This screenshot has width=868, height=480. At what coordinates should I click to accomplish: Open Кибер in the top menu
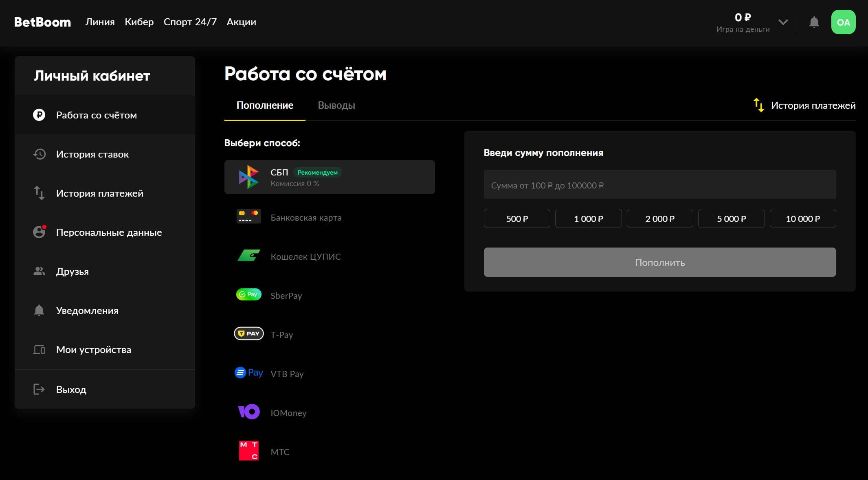pos(139,22)
